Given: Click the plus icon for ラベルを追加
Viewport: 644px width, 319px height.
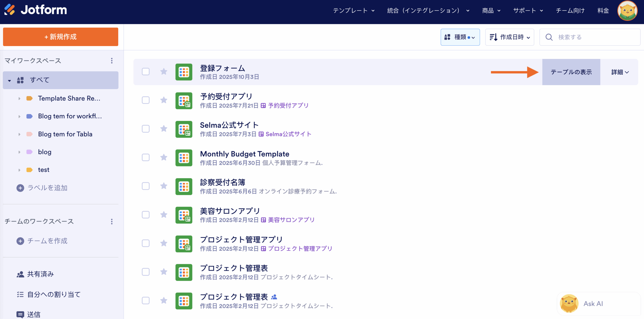Looking at the screenshot, I should pos(20,188).
